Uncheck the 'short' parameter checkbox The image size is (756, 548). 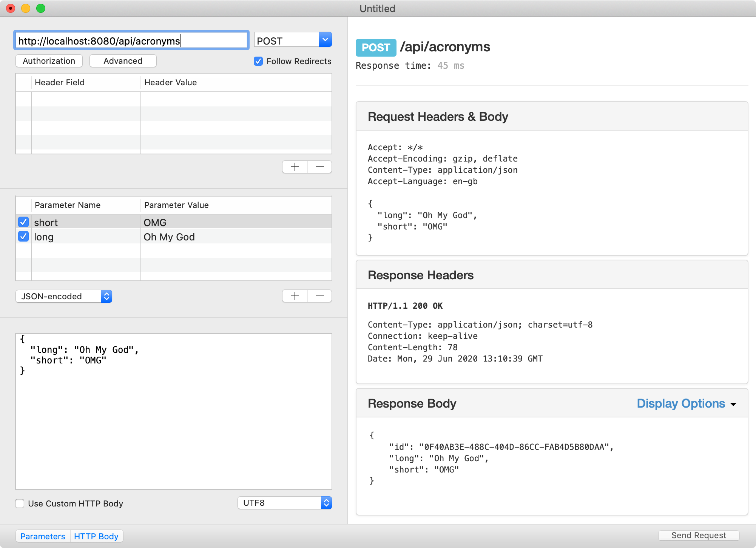pyautogui.click(x=23, y=222)
